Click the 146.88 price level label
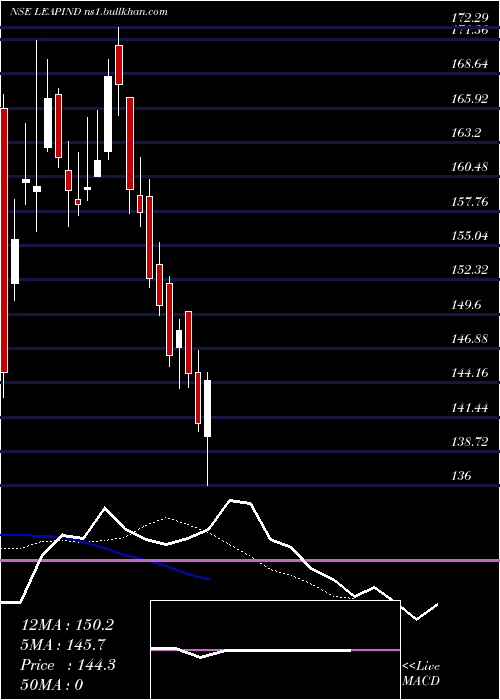Image resolution: width=500 pixels, height=700 pixels. coord(469,339)
